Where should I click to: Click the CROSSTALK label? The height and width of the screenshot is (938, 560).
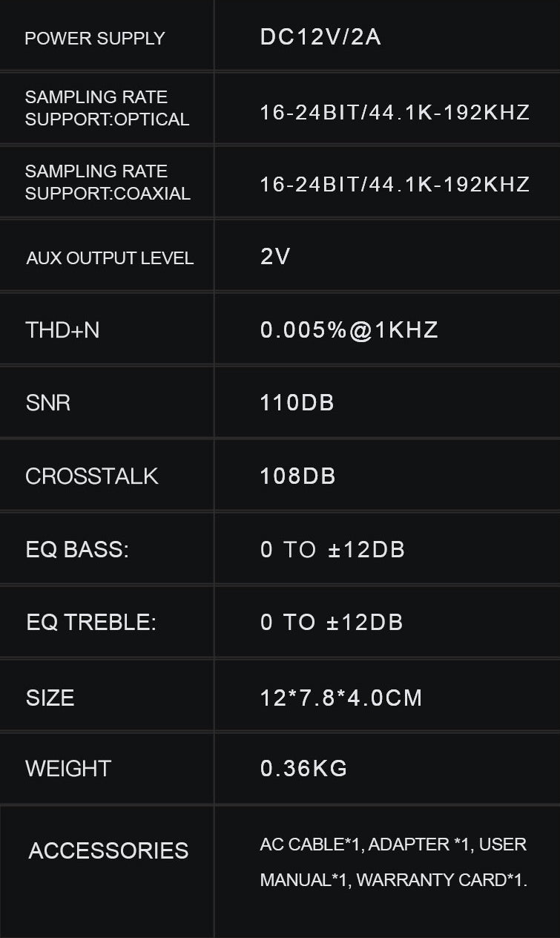pos(92,476)
